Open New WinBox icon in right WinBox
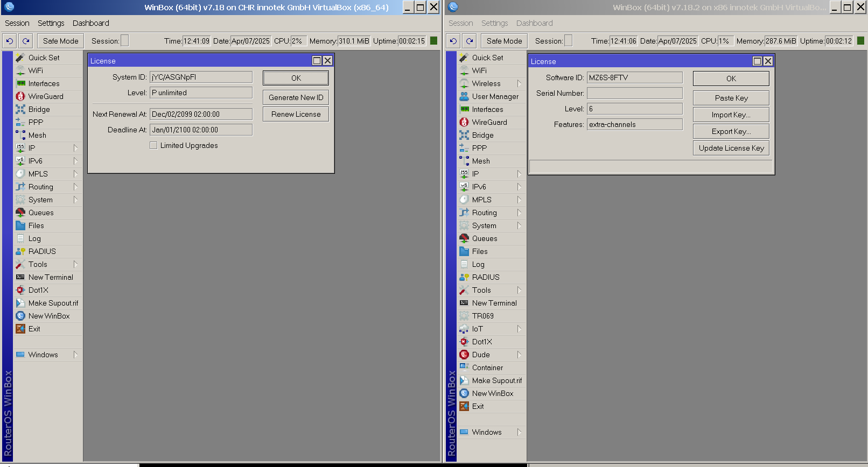The height and width of the screenshot is (467, 868). tap(464, 393)
